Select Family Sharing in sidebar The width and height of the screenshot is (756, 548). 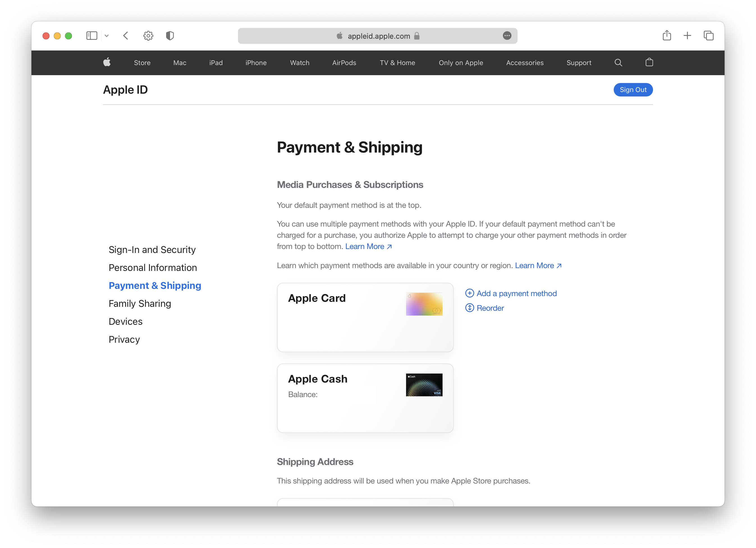[140, 304]
